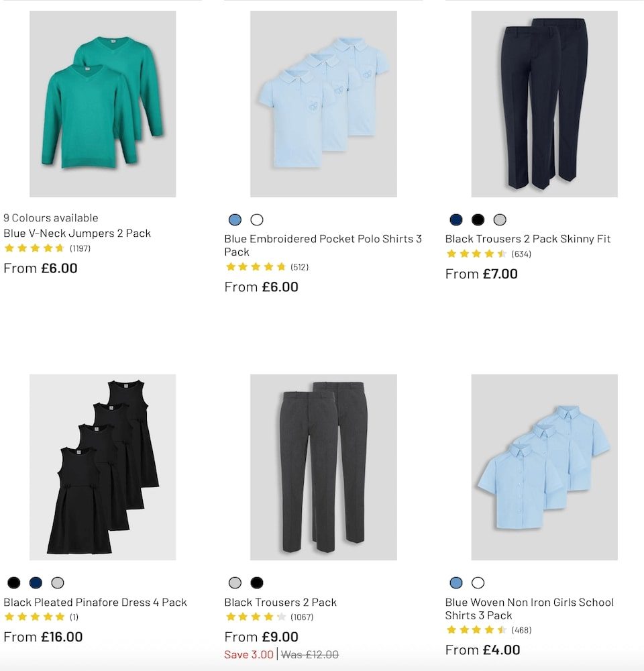The image size is (644, 671).
Task: Open Black Trousers 2 Pack Skinny Fit link
Action: (x=528, y=239)
